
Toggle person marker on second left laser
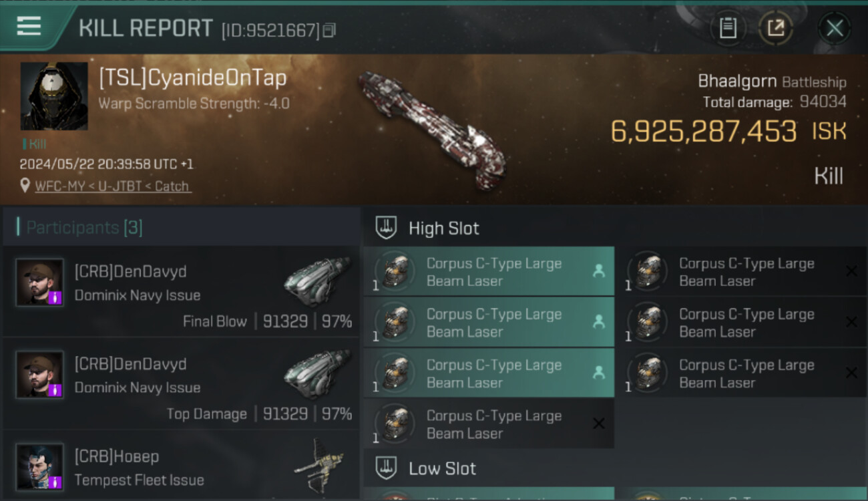coord(598,322)
